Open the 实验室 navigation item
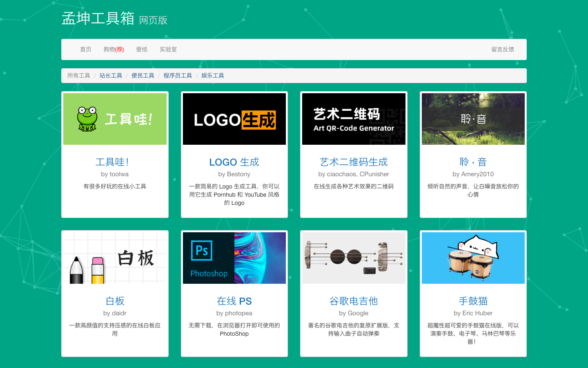This screenshot has height=368, width=588. tap(168, 49)
